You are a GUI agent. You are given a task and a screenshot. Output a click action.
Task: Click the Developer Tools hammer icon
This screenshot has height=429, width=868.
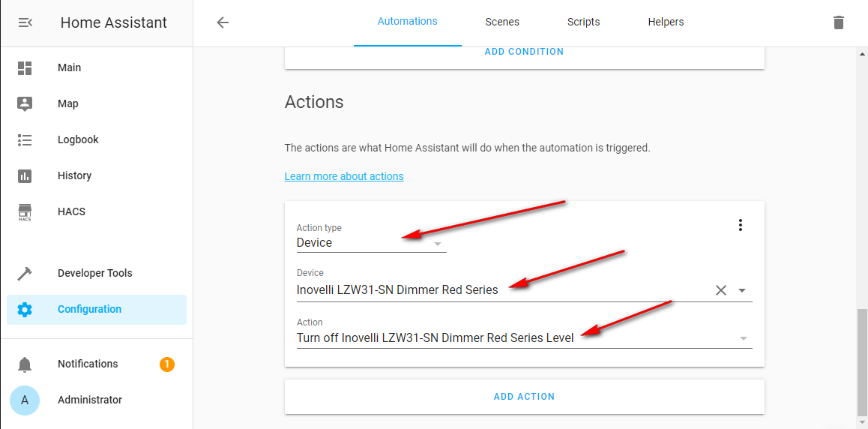click(x=25, y=274)
